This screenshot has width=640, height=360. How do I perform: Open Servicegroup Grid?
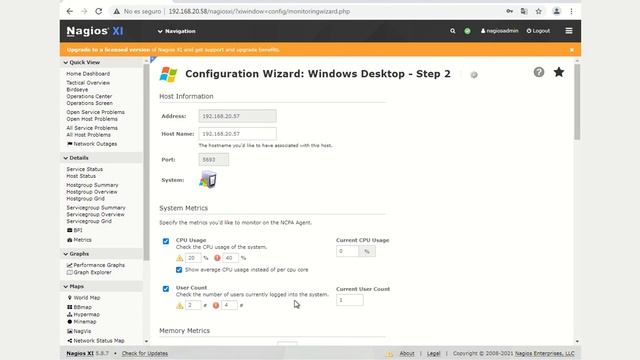[89, 221]
